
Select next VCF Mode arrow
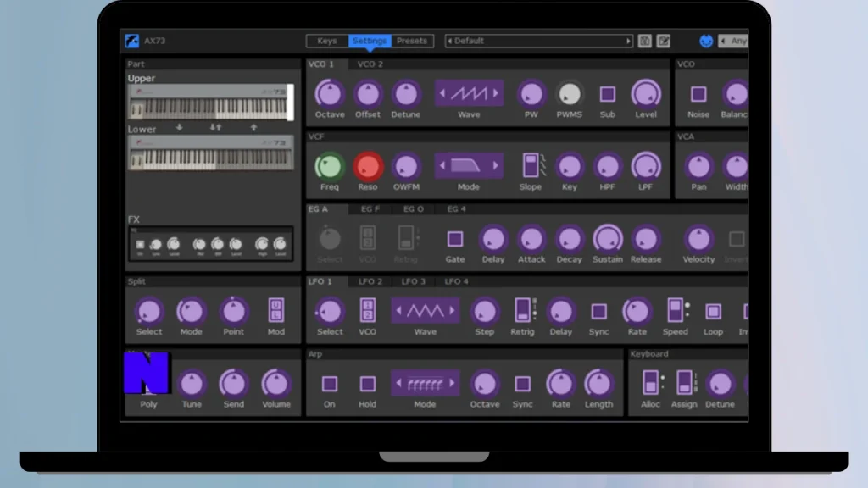[x=495, y=165]
